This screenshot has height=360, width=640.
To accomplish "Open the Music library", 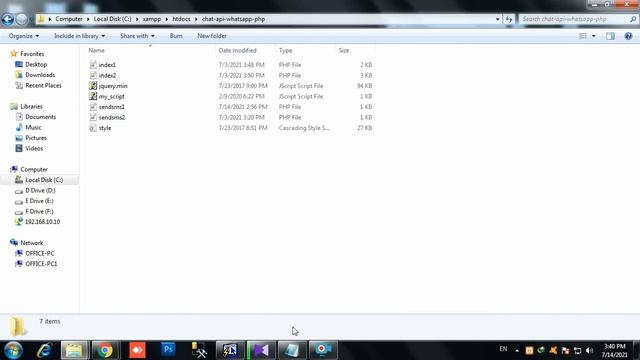I will pos(33,127).
